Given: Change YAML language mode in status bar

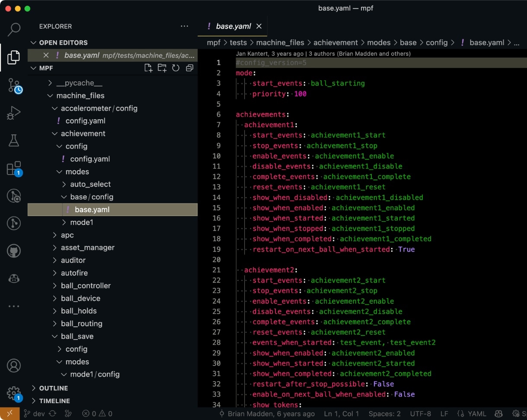Looking at the screenshot, I should pos(476,414).
